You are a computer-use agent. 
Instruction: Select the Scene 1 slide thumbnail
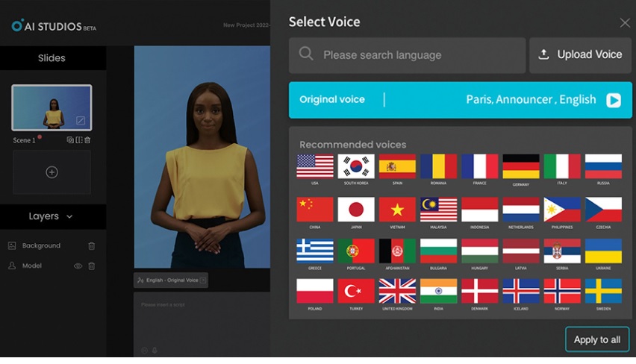[x=52, y=107]
